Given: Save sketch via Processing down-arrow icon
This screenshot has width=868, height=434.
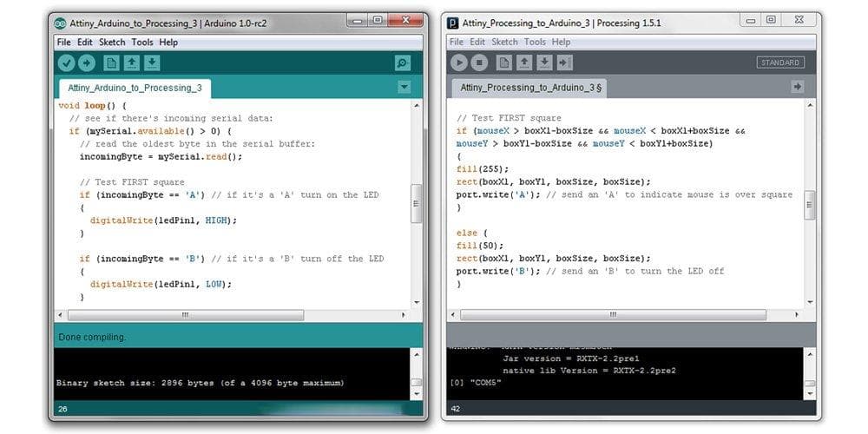Looking at the screenshot, I should coord(545,62).
